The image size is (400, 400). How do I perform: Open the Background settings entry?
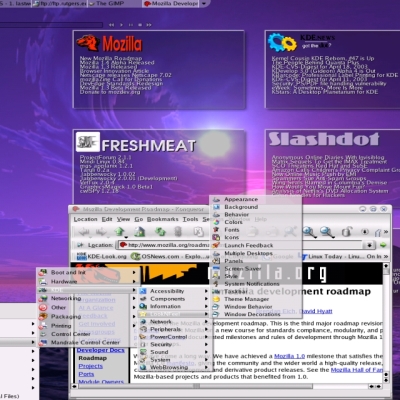(x=256, y=207)
